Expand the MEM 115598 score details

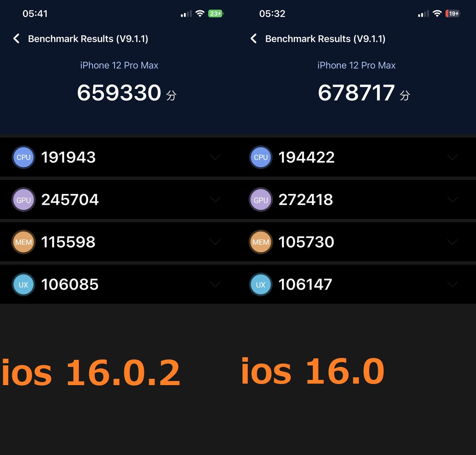(215, 242)
